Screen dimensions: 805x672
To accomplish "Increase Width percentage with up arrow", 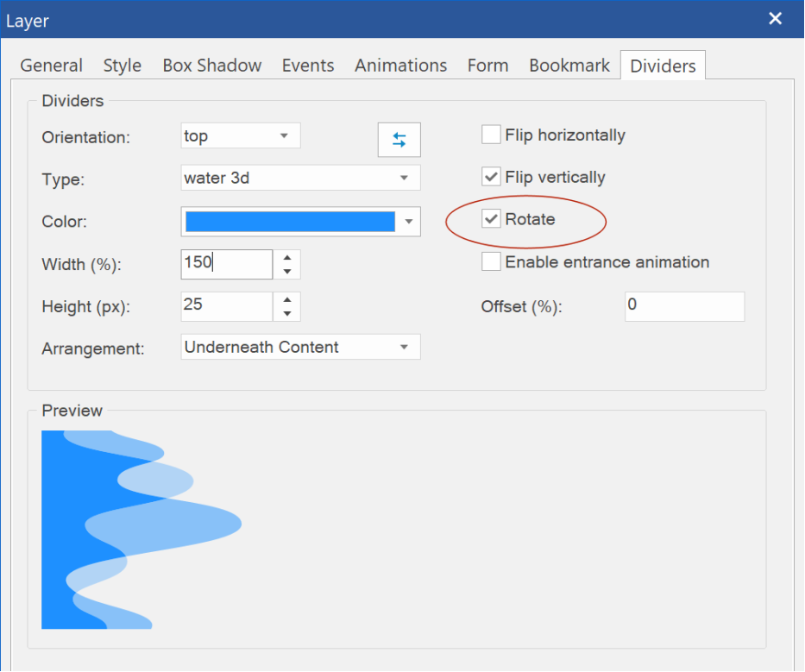I will pos(287,258).
